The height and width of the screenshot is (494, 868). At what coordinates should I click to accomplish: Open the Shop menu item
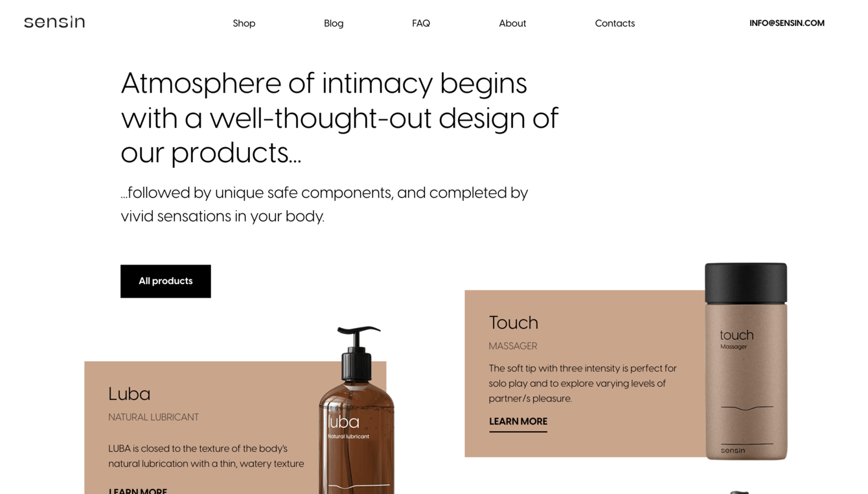pyautogui.click(x=244, y=23)
